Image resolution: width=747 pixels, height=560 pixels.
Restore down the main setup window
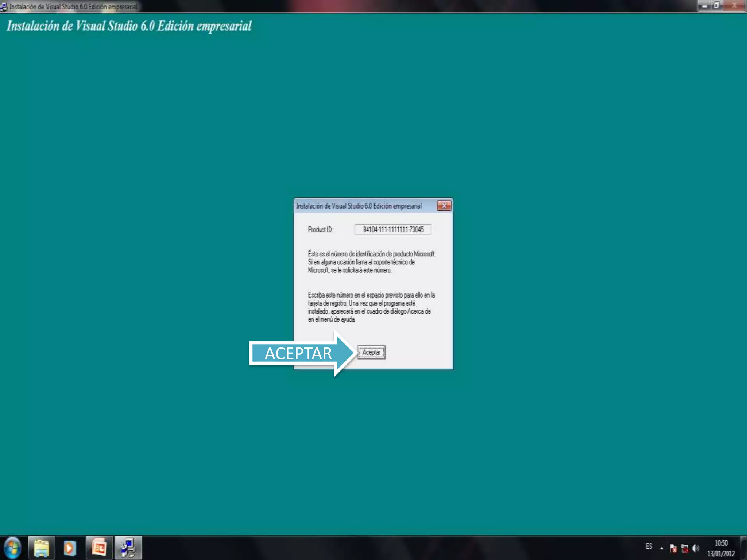pyautogui.click(x=716, y=6)
